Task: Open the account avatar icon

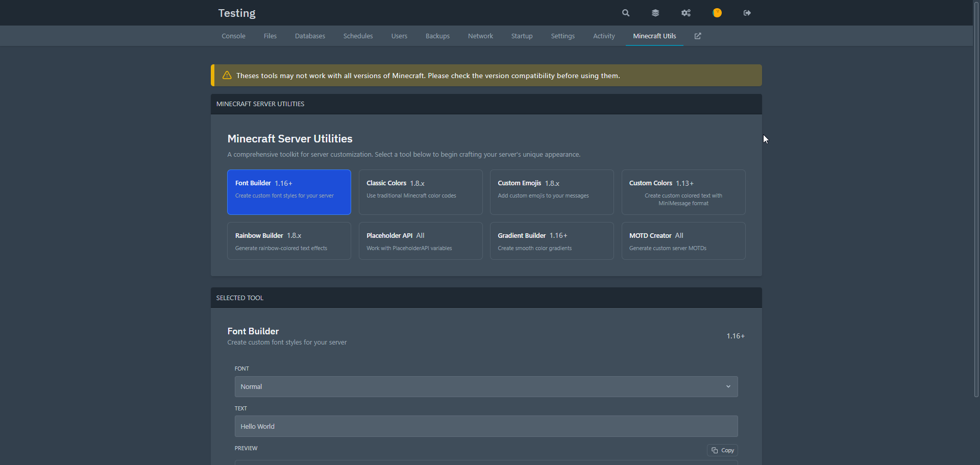Action: (717, 13)
